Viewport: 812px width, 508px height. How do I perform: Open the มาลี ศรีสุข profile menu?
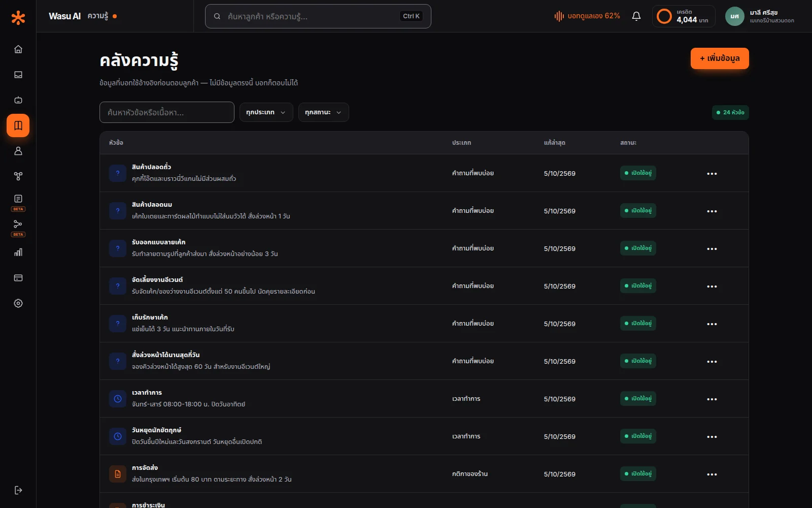pos(761,16)
